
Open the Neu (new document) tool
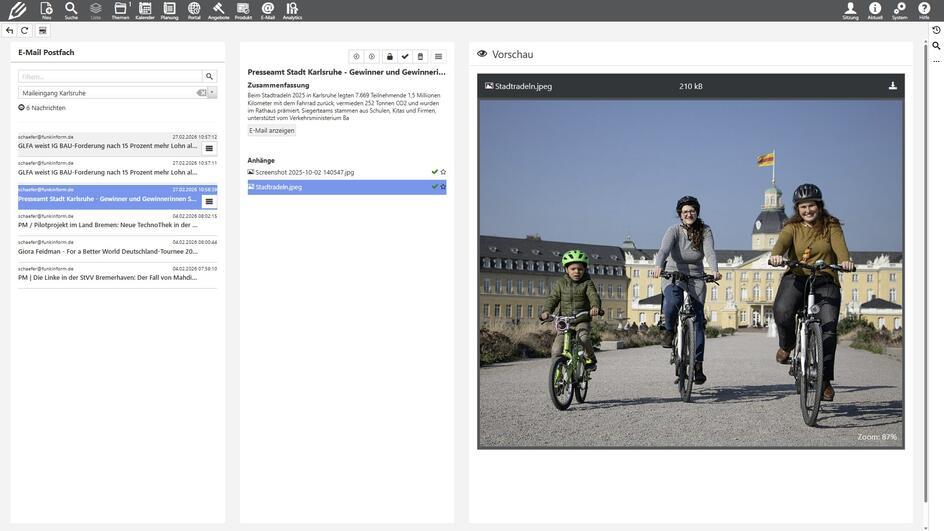[x=46, y=10]
